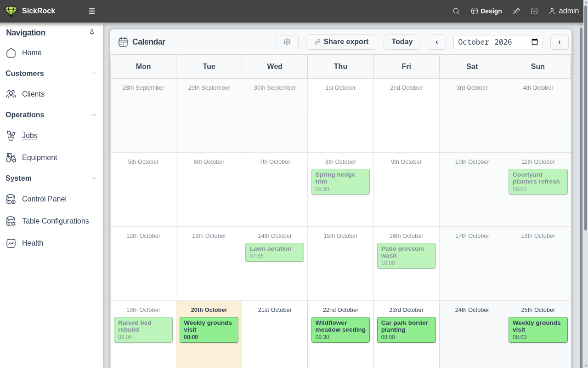588x368 pixels.
Task: Open the Lawn aeration event
Action: point(275,252)
